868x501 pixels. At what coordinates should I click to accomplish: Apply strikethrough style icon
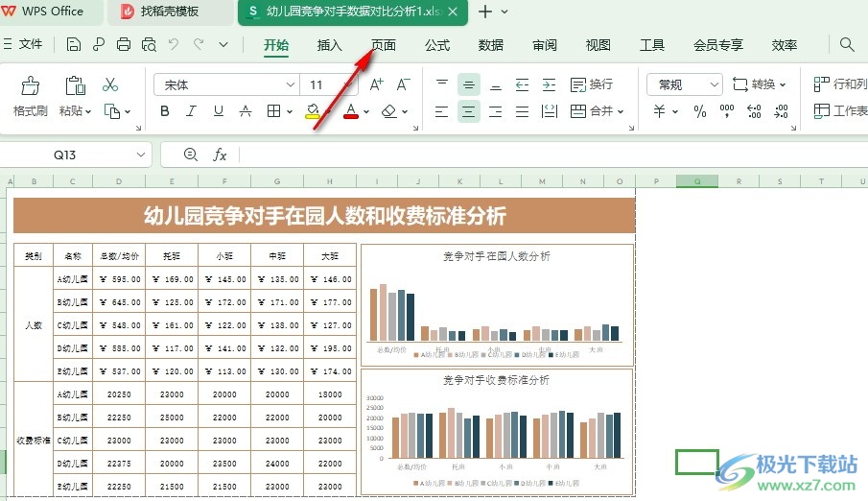(x=246, y=111)
